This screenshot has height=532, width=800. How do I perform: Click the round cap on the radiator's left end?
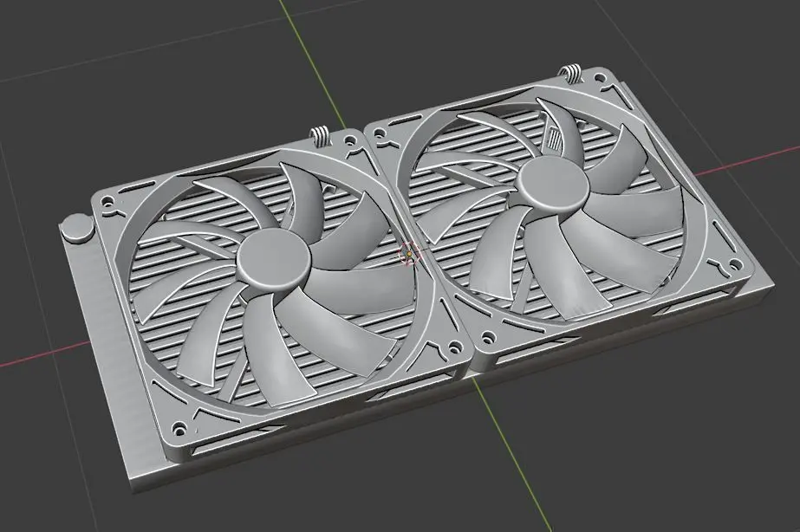click(x=78, y=227)
